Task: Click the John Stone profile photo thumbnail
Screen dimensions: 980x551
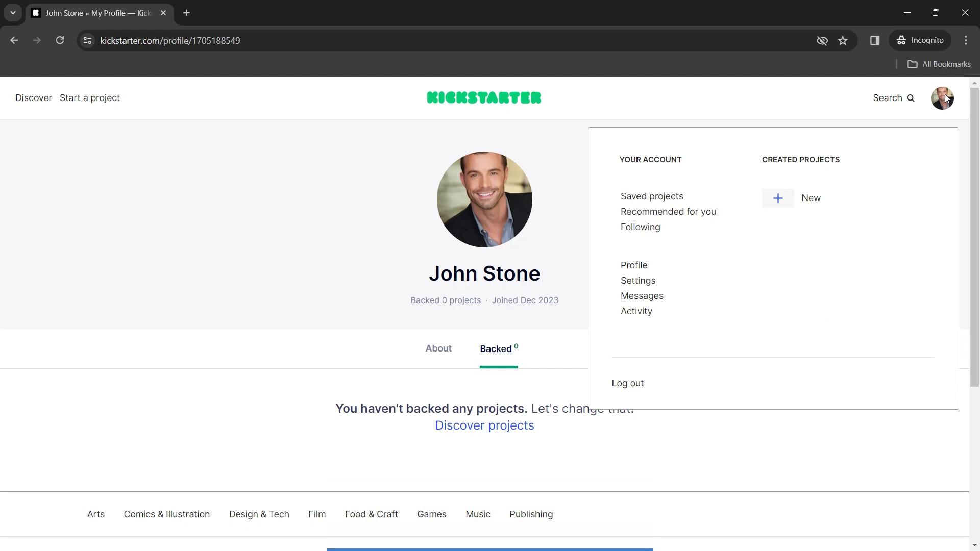Action: [x=942, y=98]
